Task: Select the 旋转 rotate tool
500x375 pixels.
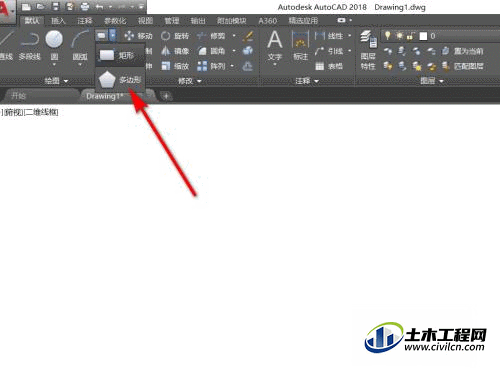Action: point(175,36)
